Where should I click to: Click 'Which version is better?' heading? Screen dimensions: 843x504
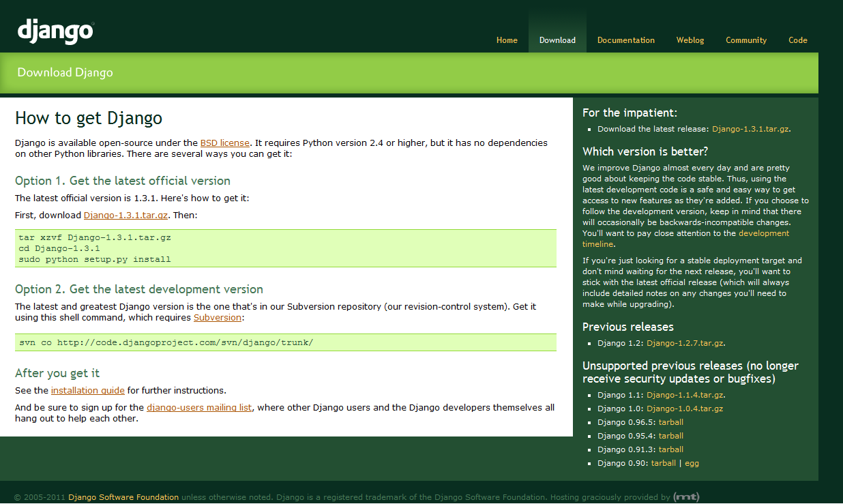click(x=645, y=151)
